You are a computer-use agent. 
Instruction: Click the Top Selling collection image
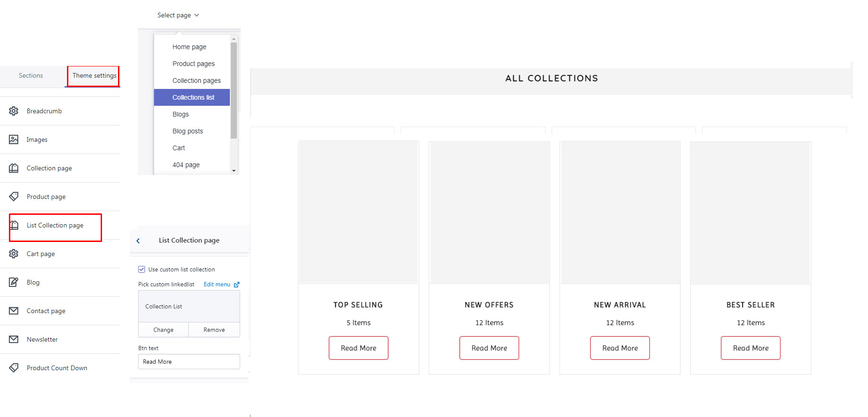point(359,212)
